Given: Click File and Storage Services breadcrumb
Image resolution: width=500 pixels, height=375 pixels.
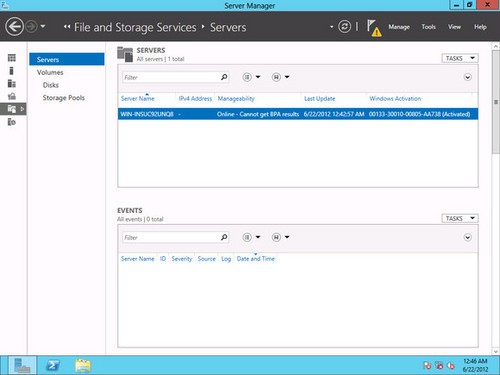Looking at the screenshot, I should click(135, 27).
